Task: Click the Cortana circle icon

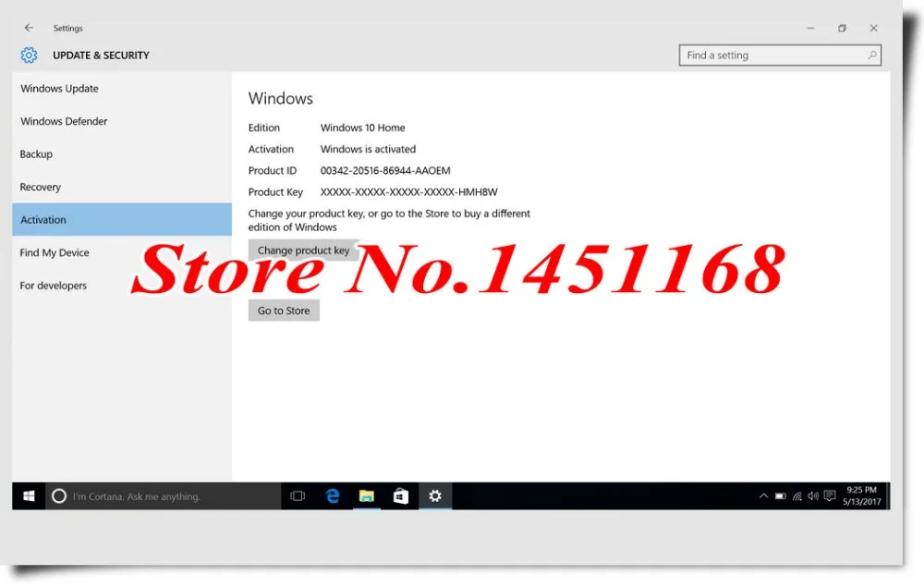Action: 59,496
